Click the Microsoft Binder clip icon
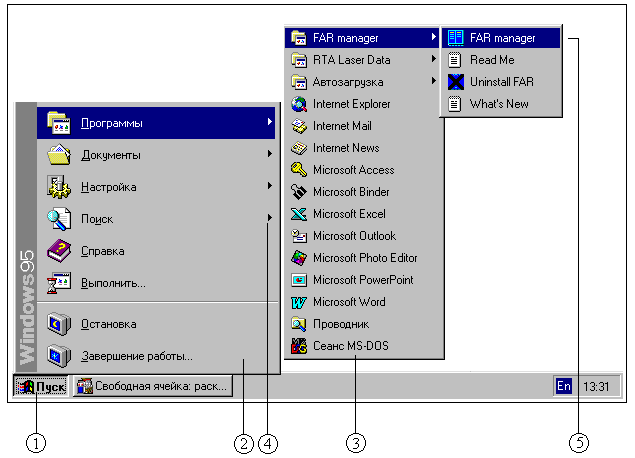 click(299, 192)
